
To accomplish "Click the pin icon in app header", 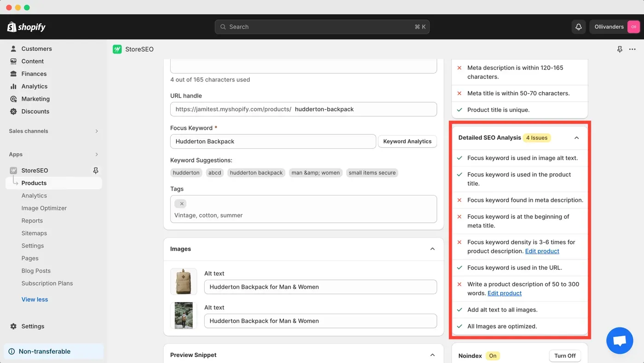I will [620, 49].
